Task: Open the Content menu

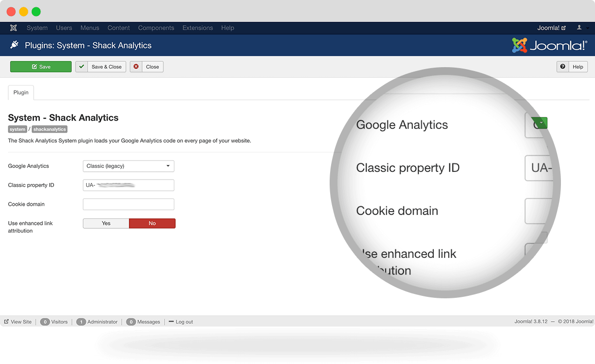Action: tap(119, 28)
